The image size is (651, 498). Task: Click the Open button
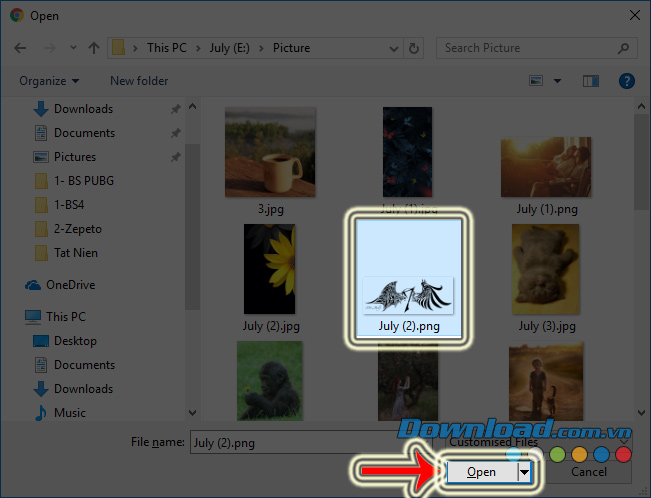(x=482, y=472)
